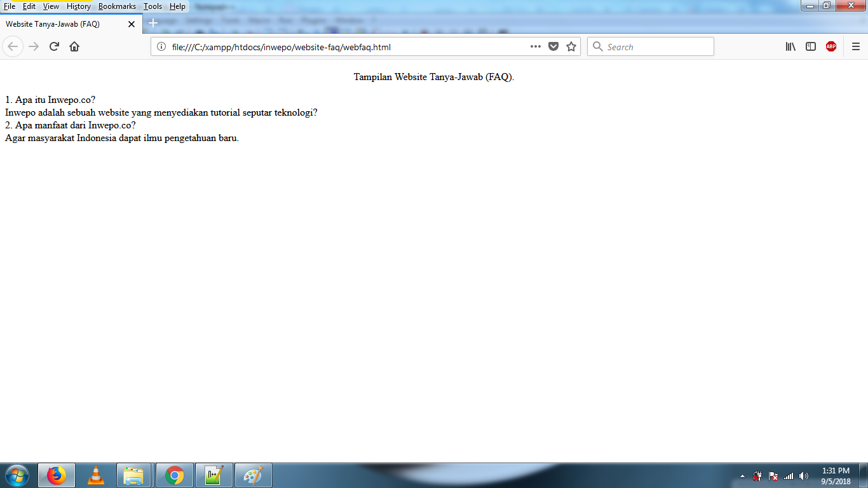Open Google Chrome from the taskbar
868x488 pixels.
(174, 475)
